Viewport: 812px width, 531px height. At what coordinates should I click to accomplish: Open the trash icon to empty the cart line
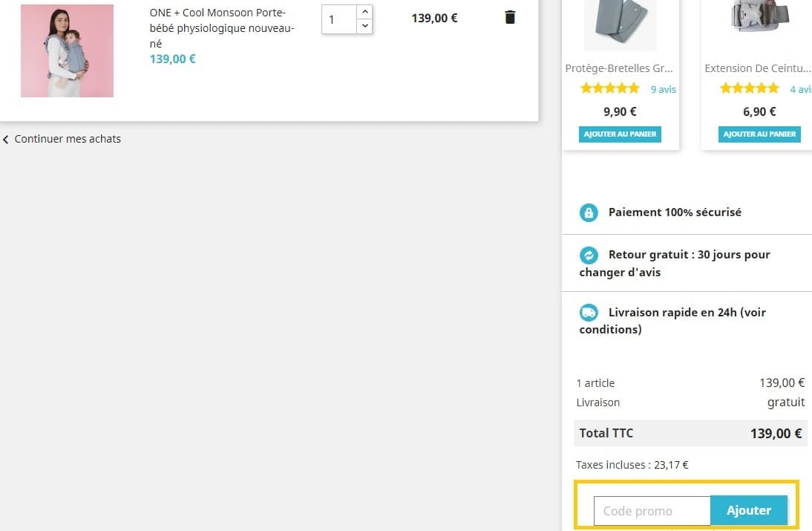click(510, 16)
